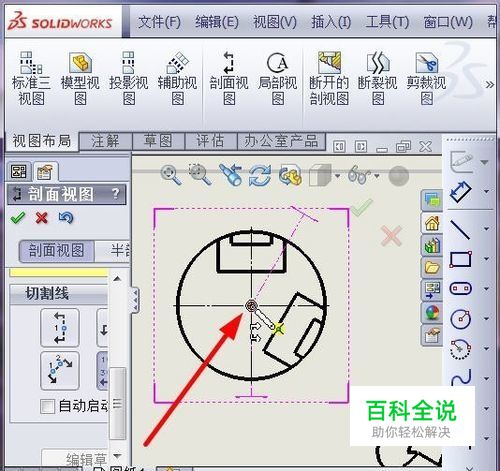Select the Line sketch tool
This screenshot has height=471, width=500.
(x=461, y=229)
